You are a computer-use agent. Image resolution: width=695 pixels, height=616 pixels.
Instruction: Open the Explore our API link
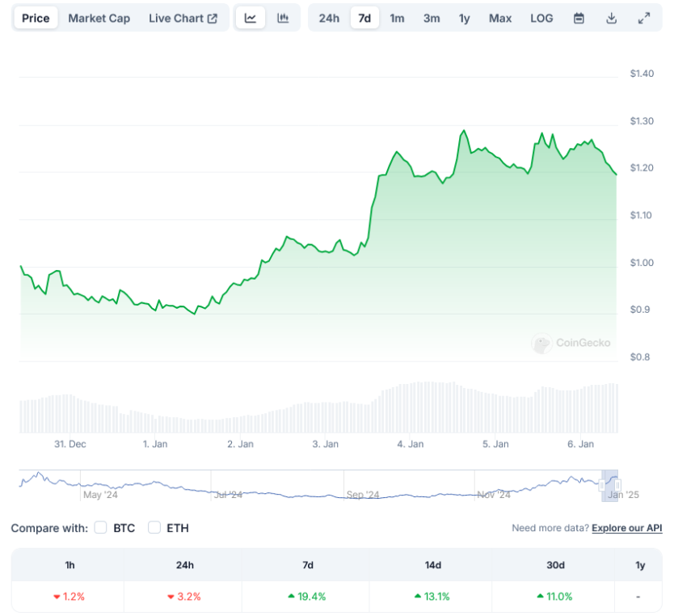tap(626, 528)
